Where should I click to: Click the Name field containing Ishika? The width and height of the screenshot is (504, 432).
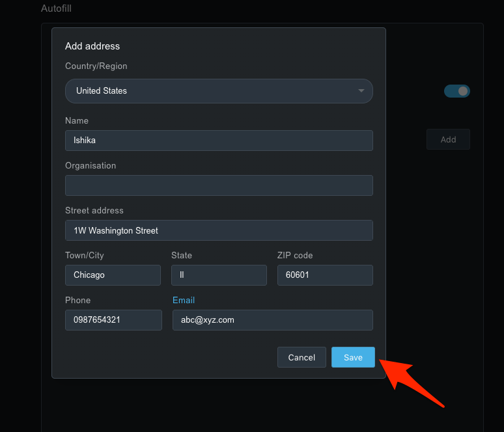point(218,141)
